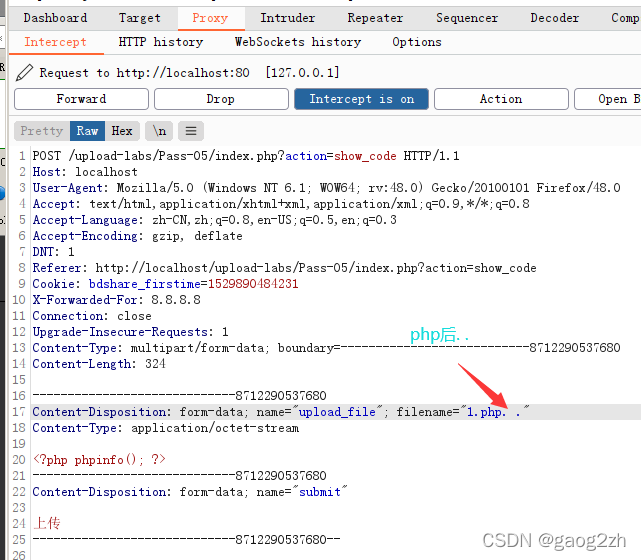This screenshot has width=641, height=560.
Task: Click the show_code parameter value in request line
Action: (x=365, y=156)
